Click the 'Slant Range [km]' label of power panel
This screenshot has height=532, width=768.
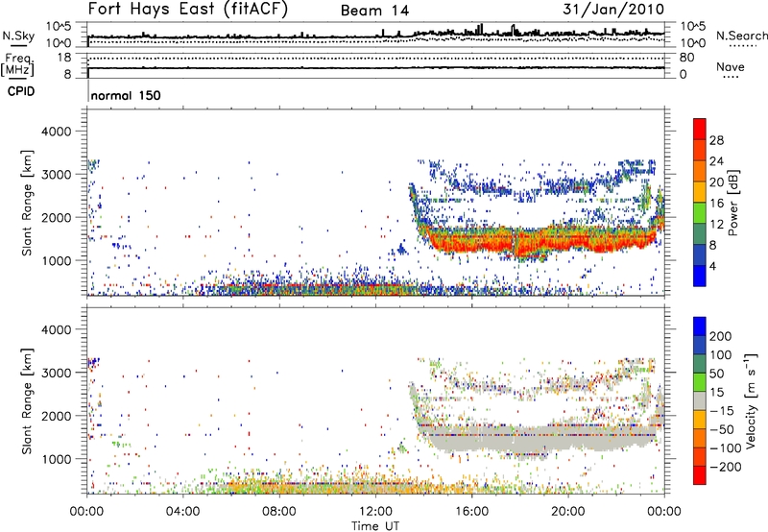tap(27, 203)
